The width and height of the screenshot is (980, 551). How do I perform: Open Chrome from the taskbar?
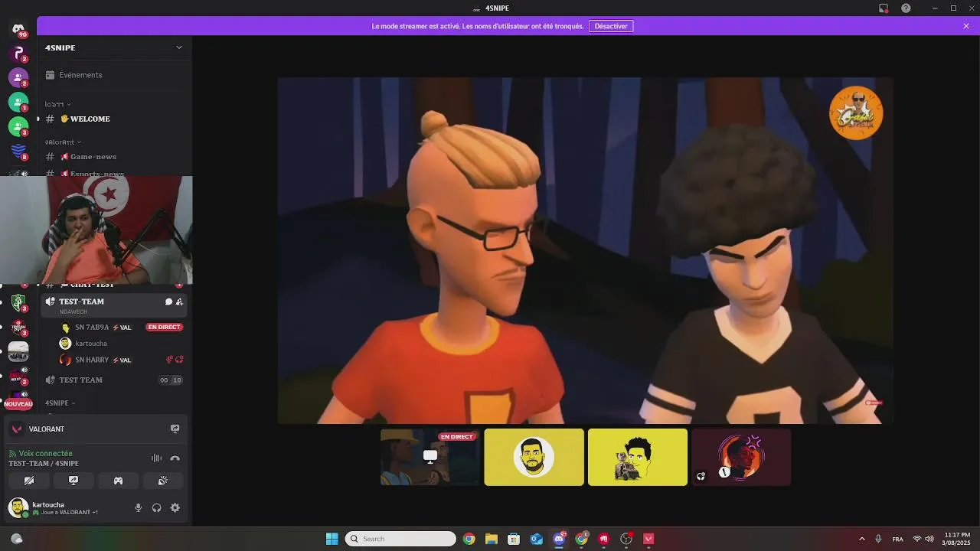(x=469, y=539)
